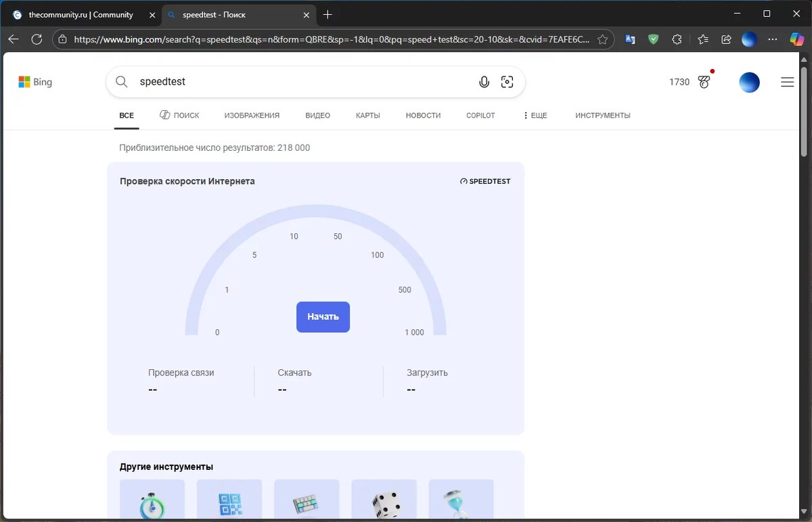Click the Загрузить label
812x522 pixels.
click(427, 373)
